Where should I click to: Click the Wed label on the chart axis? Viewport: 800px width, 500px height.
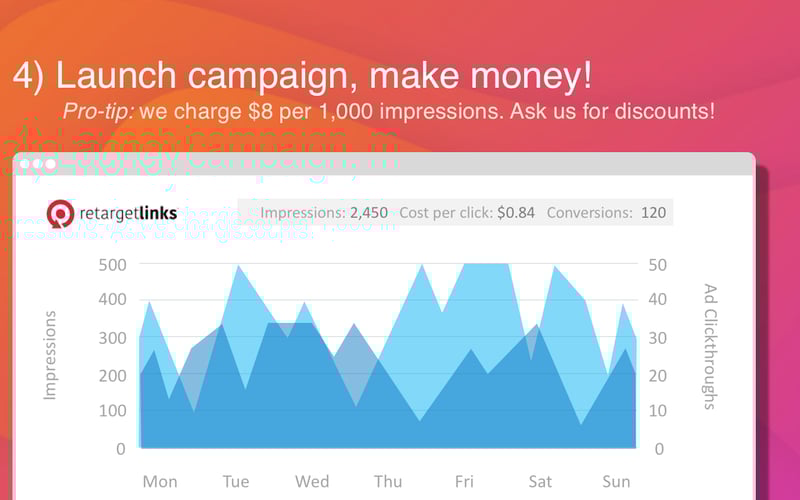coord(312,482)
